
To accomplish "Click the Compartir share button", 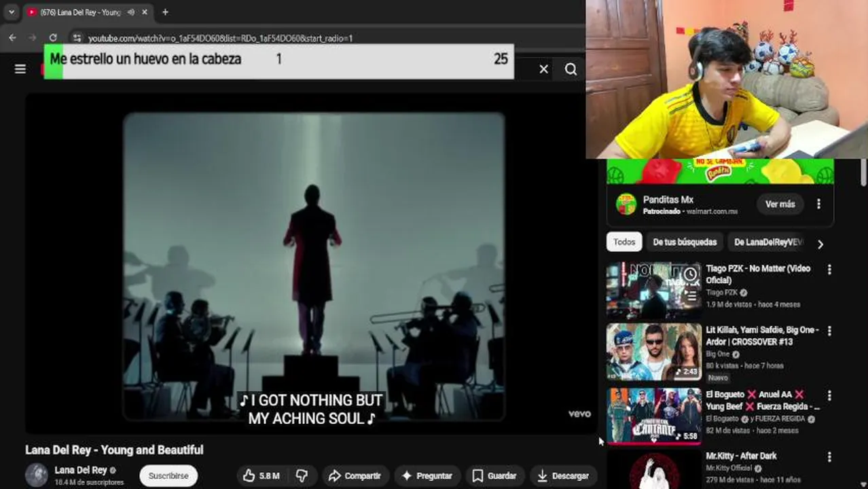I will point(355,476).
